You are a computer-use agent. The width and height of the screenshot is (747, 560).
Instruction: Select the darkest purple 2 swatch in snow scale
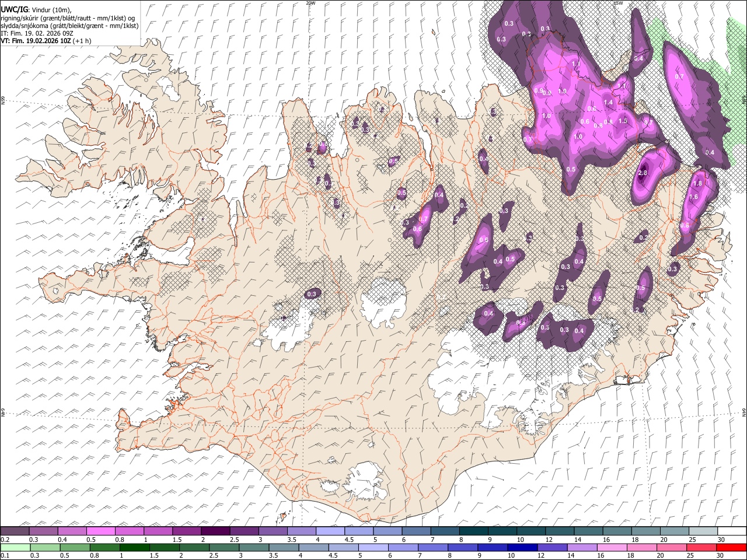point(215,531)
